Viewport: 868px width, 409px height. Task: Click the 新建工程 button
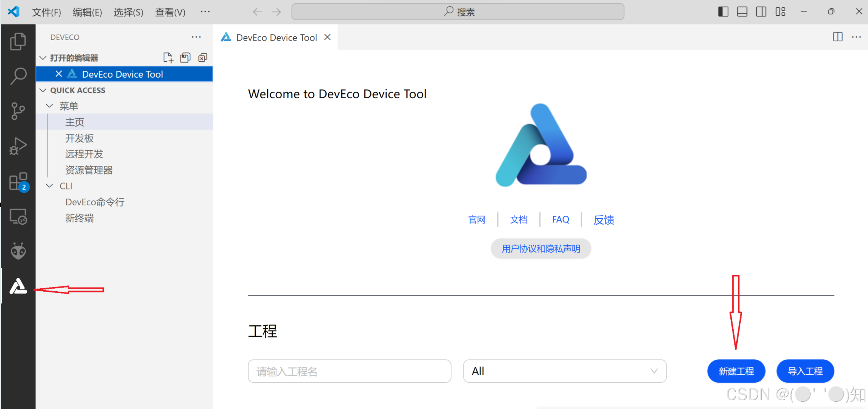(x=736, y=371)
